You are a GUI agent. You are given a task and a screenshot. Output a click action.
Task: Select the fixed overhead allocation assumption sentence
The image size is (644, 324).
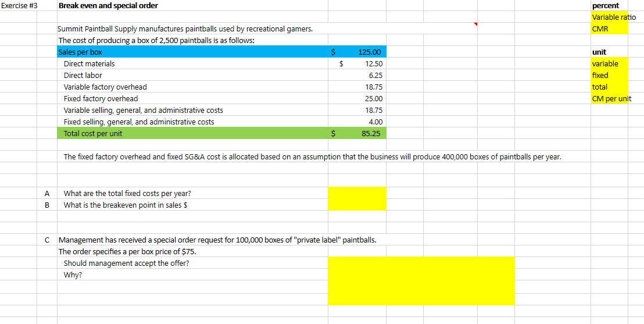(x=312, y=157)
